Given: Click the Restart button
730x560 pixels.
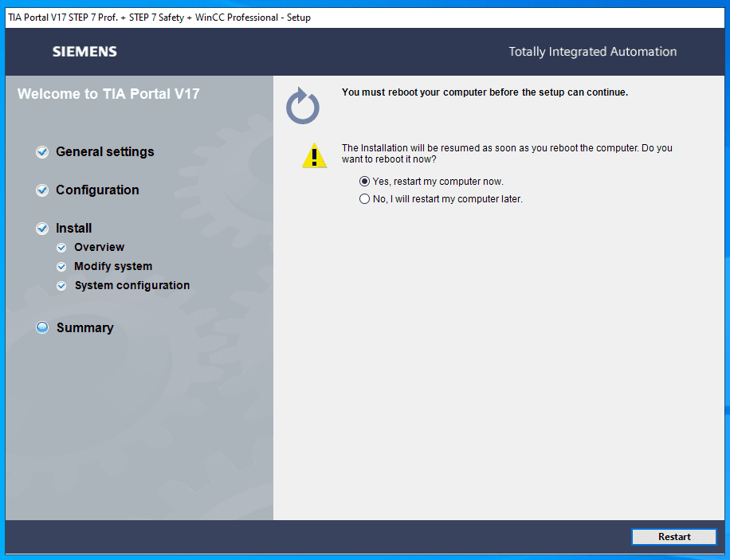Looking at the screenshot, I should point(673,537).
